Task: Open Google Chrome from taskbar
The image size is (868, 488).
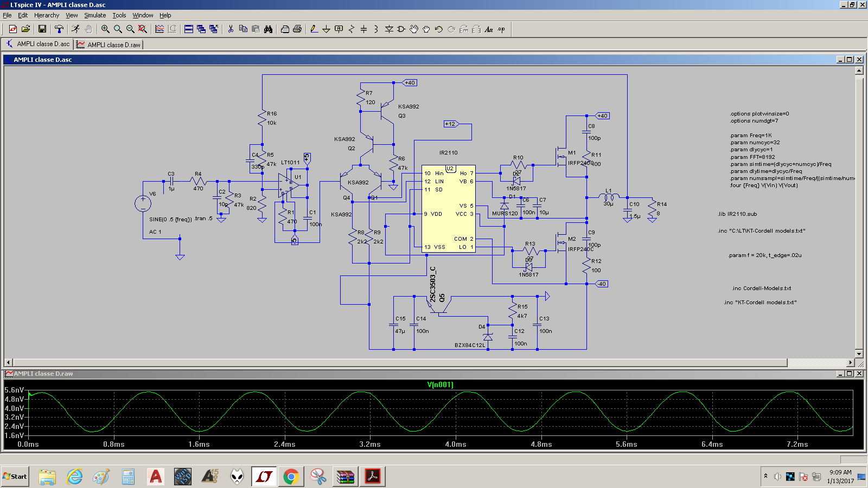Action: 291,477
